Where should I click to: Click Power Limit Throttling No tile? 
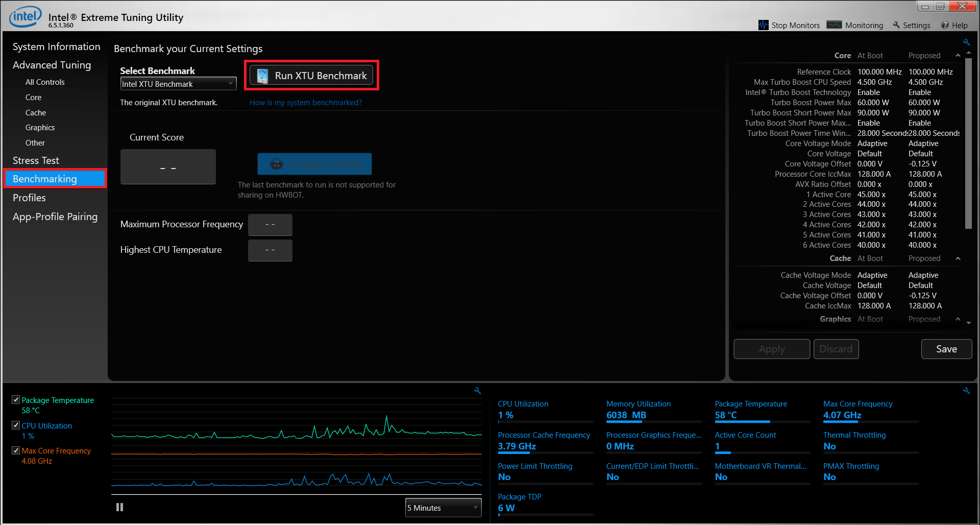tap(545, 473)
